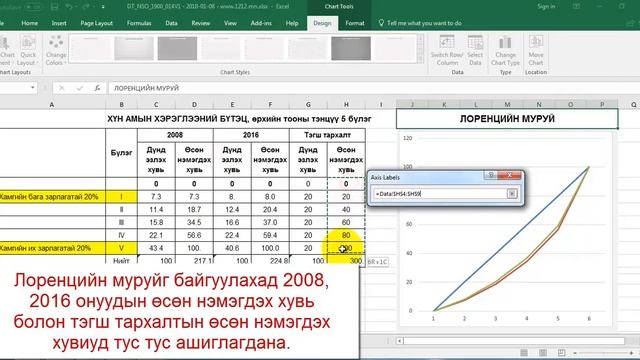Click Sign in link
The image size is (640, 360).
click(x=546, y=7)
